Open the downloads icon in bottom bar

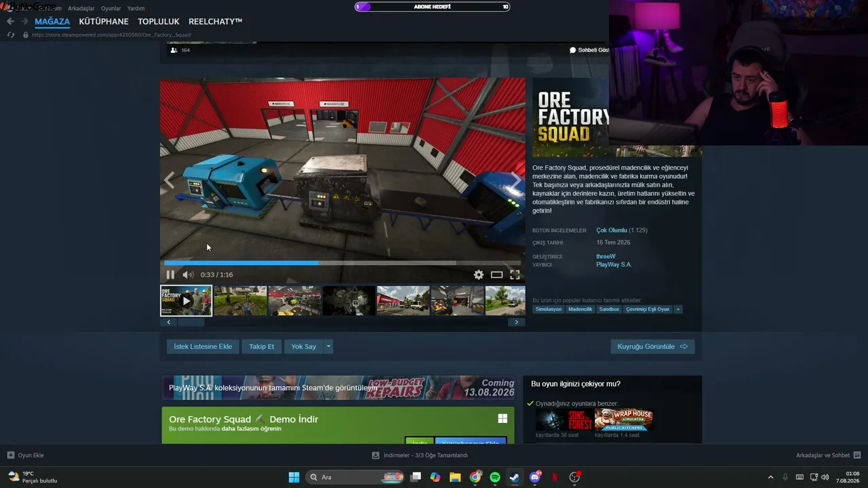click(x=376, y=455)
